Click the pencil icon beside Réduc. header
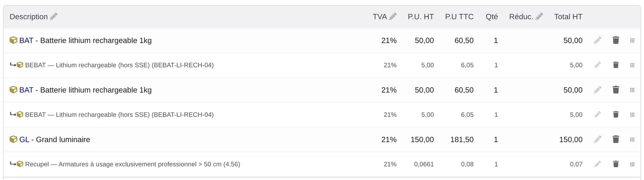 click(539, 17)
